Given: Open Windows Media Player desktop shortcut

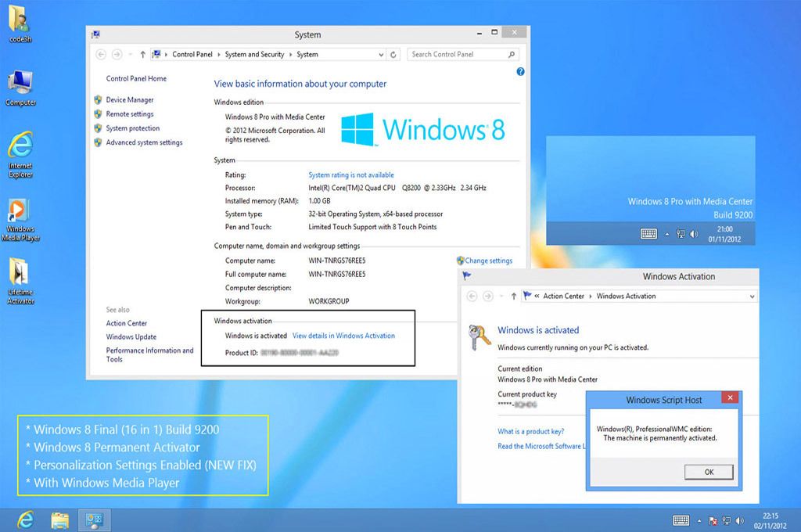Looking at the screenshot, I should (20, 219).
